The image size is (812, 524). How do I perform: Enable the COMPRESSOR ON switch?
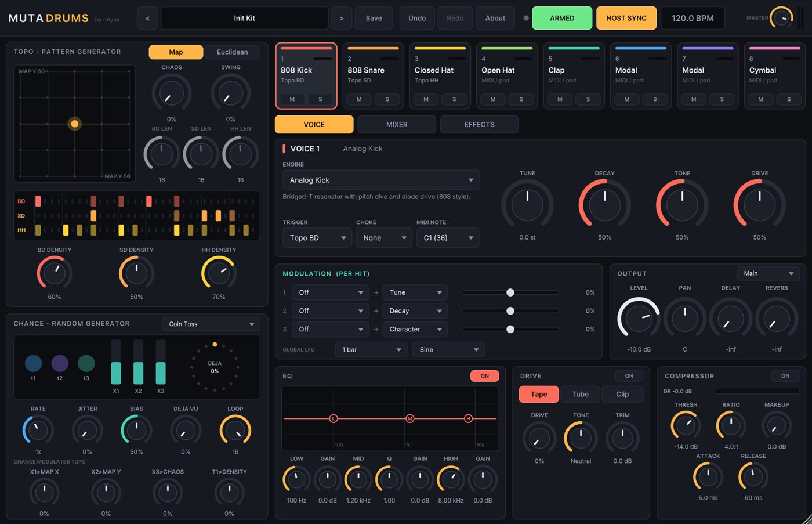(x=785, y=376)
